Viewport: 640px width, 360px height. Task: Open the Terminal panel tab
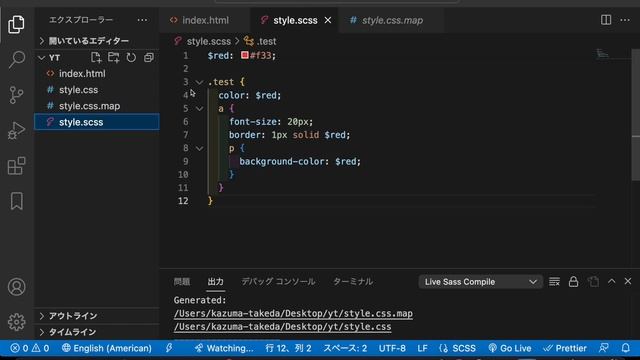click(353, 282)
